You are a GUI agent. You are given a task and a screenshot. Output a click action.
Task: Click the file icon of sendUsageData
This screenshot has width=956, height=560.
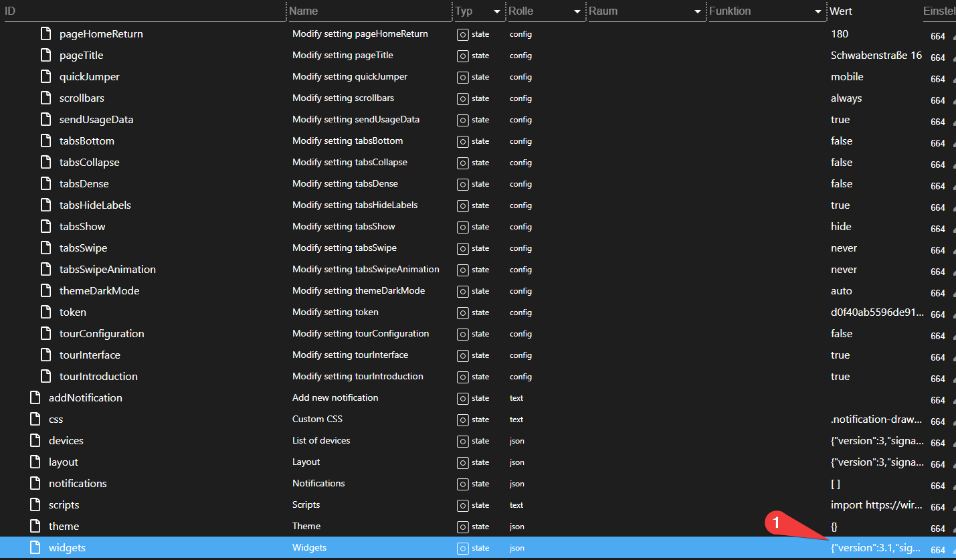point(45,119)
